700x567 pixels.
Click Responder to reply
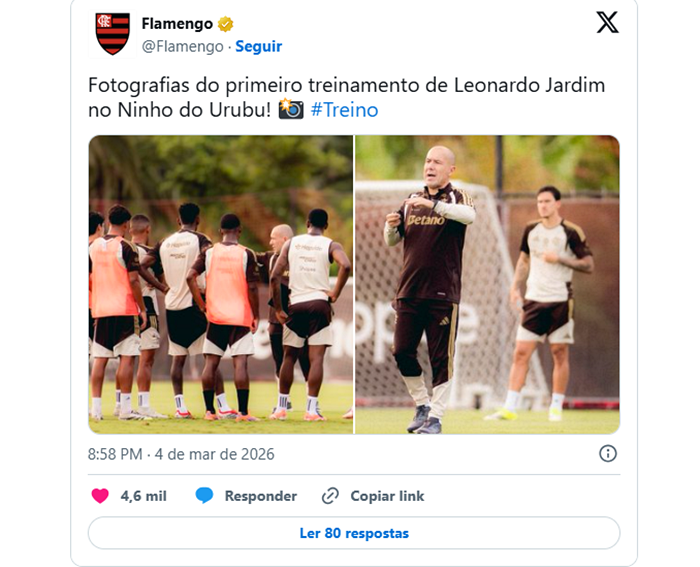click(x=261, y=496)
